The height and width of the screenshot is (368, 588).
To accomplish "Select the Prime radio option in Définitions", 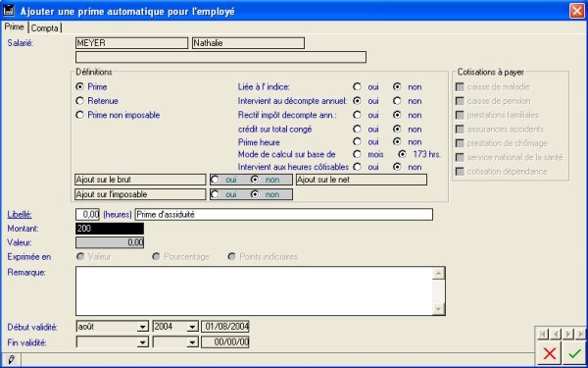I will coord(79,86).
